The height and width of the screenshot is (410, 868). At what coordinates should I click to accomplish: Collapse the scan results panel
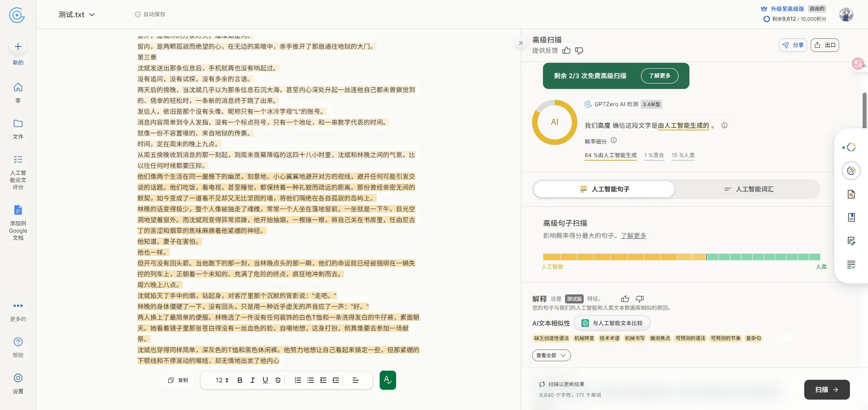(x=521, y=43)
